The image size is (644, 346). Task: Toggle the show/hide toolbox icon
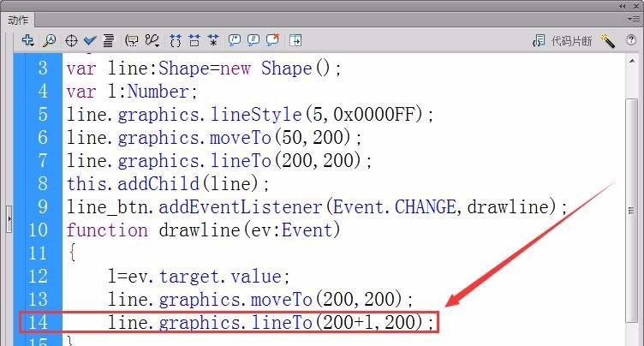pos(295,40)
